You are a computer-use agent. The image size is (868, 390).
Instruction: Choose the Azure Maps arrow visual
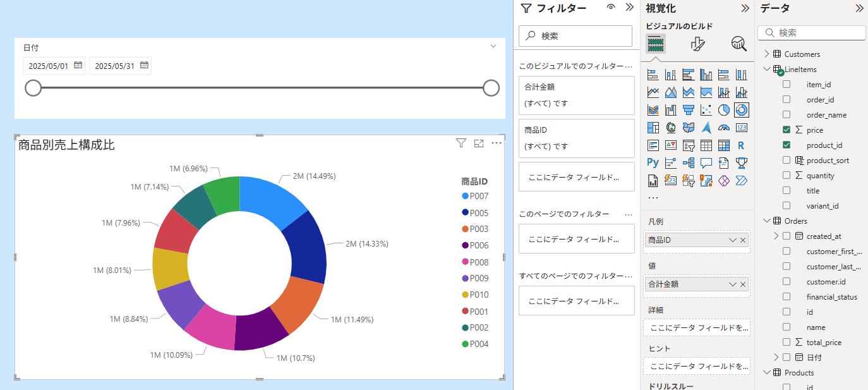point(706,128)
